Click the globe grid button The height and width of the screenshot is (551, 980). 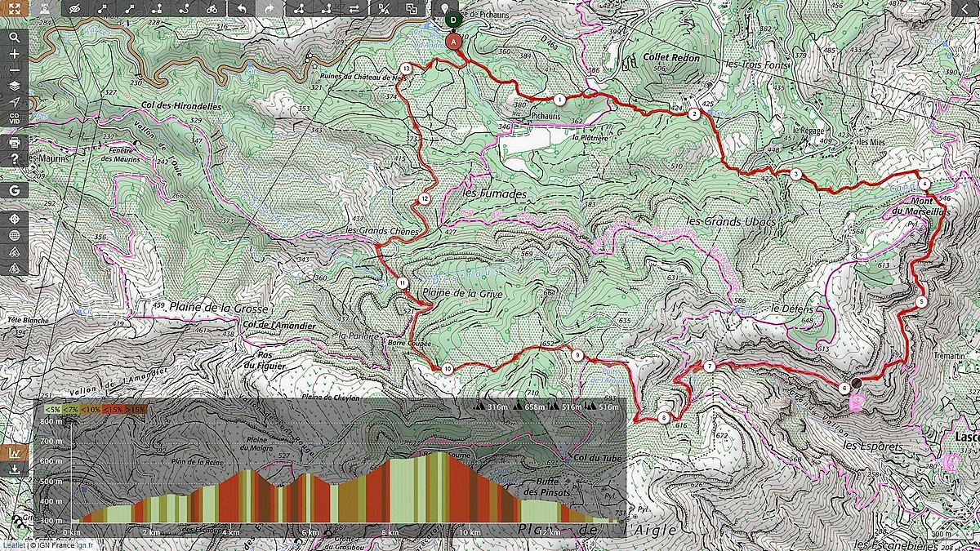point(15,236)
